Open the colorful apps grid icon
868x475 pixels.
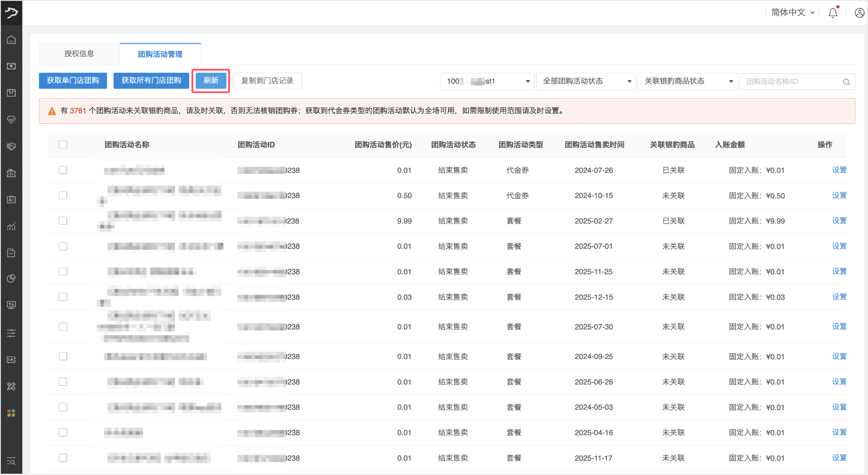pos(11,413)
